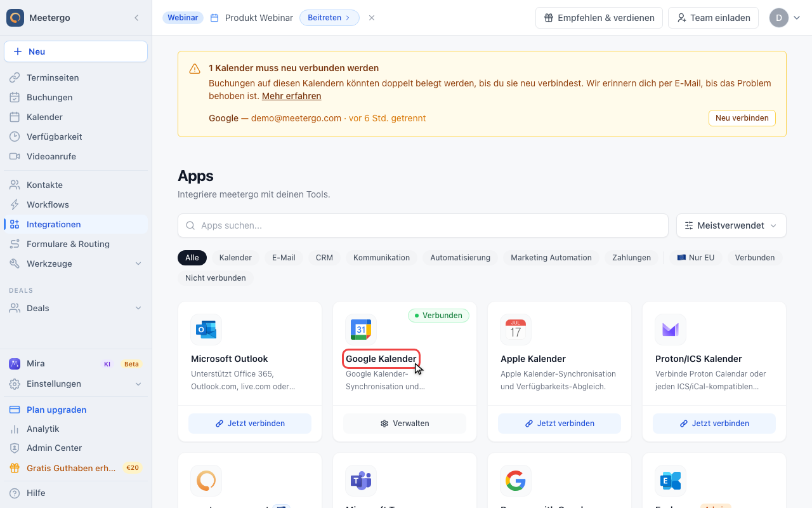Screen dimensions: 812x508
Task: Filter apps by Automatisierung
Action: 461,258
